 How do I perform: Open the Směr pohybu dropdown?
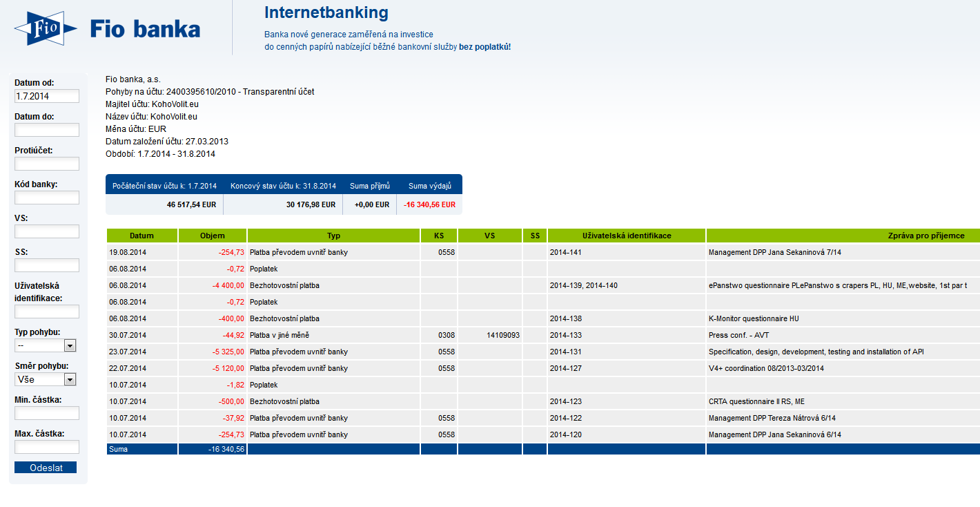point(46,379)
